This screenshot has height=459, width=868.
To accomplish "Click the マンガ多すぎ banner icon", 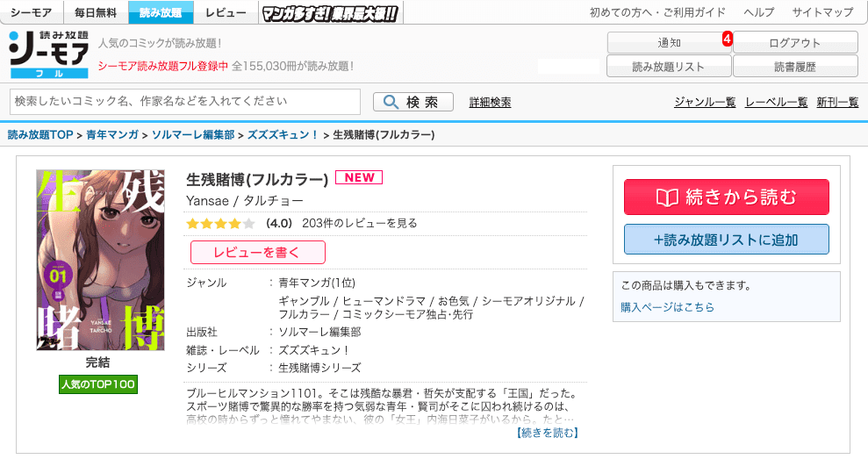I will 330,12.
